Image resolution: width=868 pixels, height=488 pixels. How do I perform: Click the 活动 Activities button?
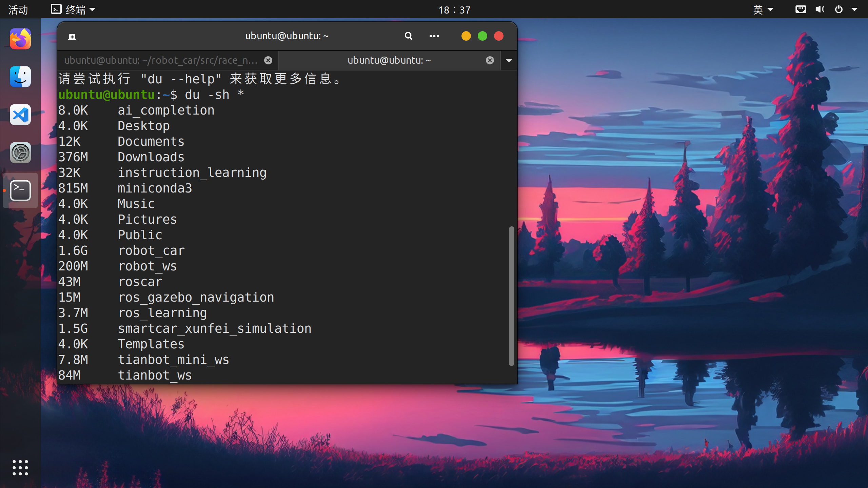18,9
